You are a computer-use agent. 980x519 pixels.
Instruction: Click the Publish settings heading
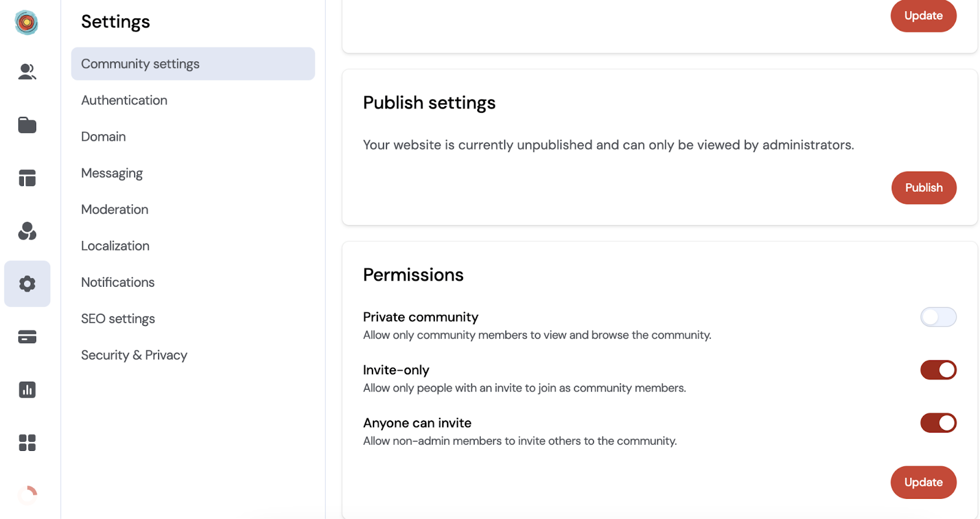[429, 103]
